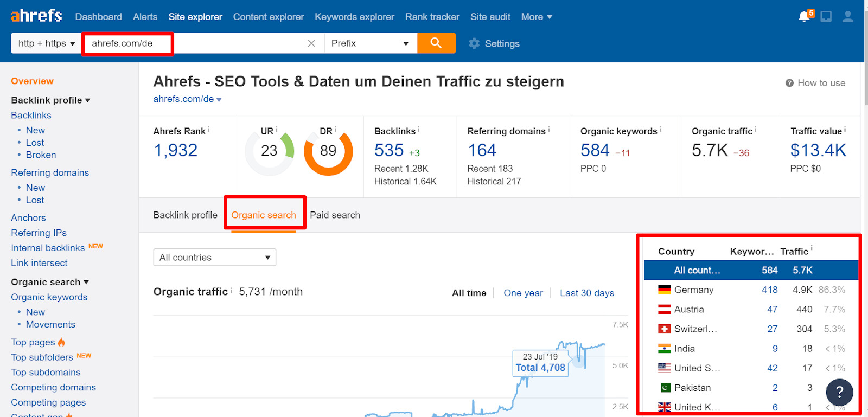The height and width of the screenshot is (417, 868).
Task: Open notifications bell icon
Action: 805,17
